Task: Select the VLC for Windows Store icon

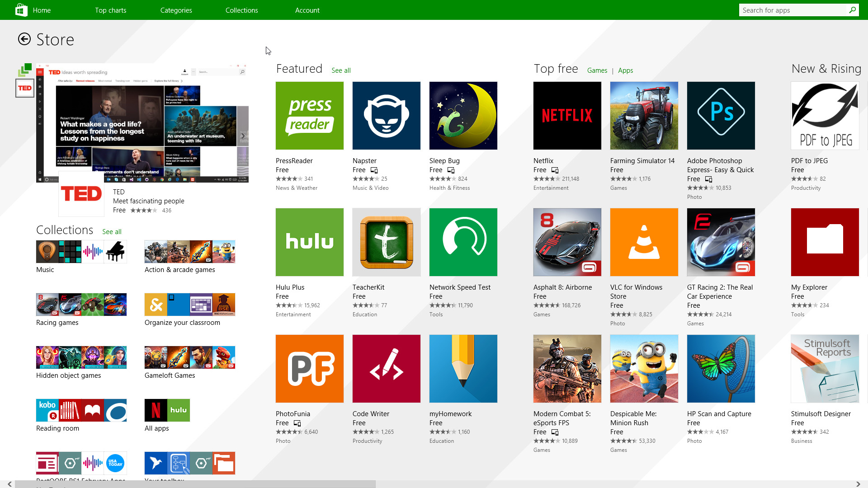Action: click(644, 242)
